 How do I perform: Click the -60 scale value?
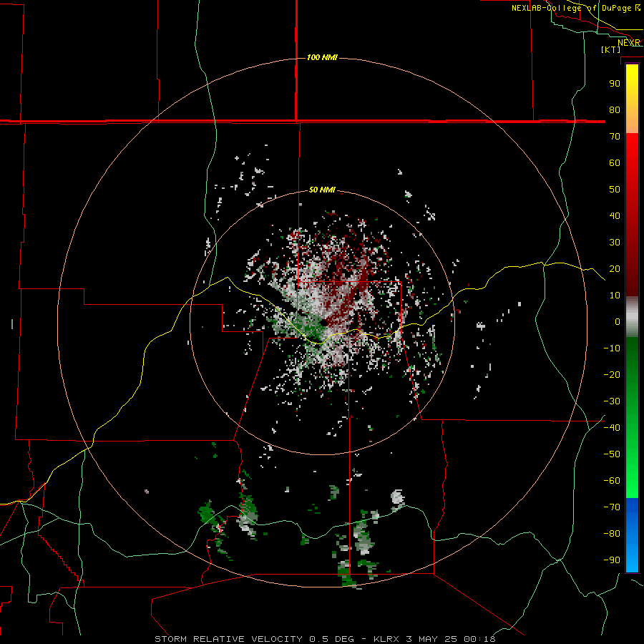coord(612,481)
